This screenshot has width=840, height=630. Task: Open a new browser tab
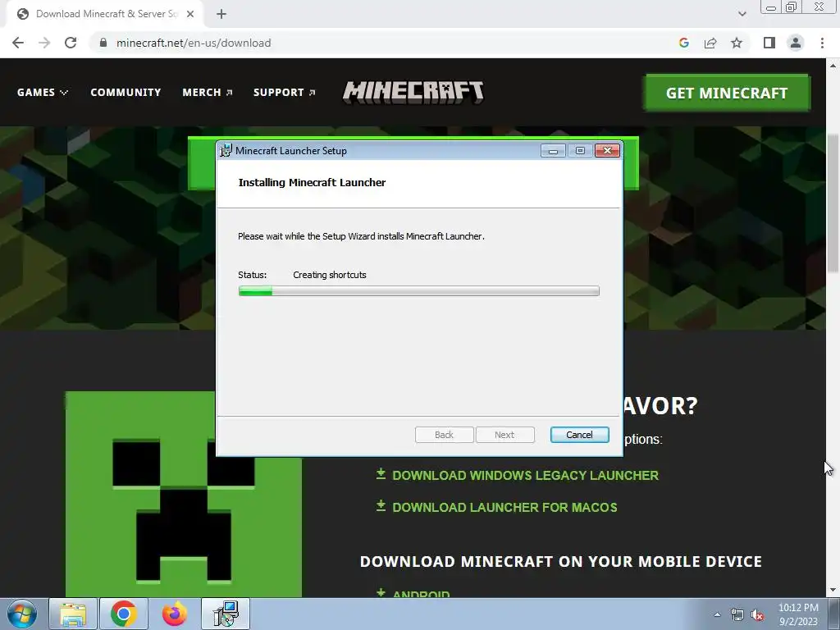tap(221, 14)
